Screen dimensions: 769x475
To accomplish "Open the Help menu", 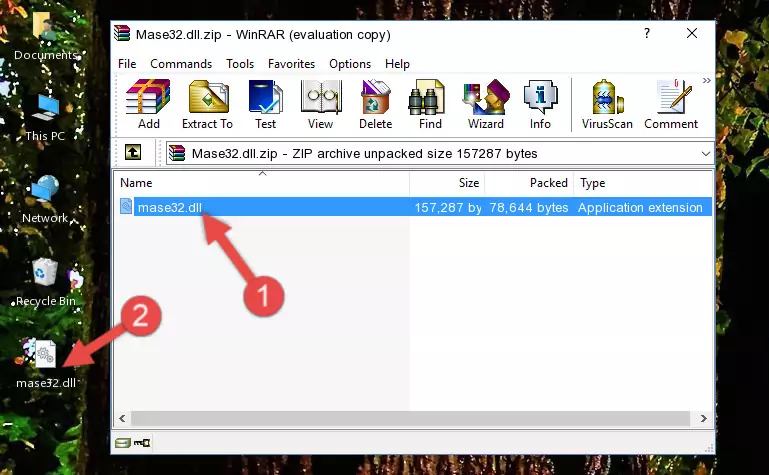I will [397, 64].
